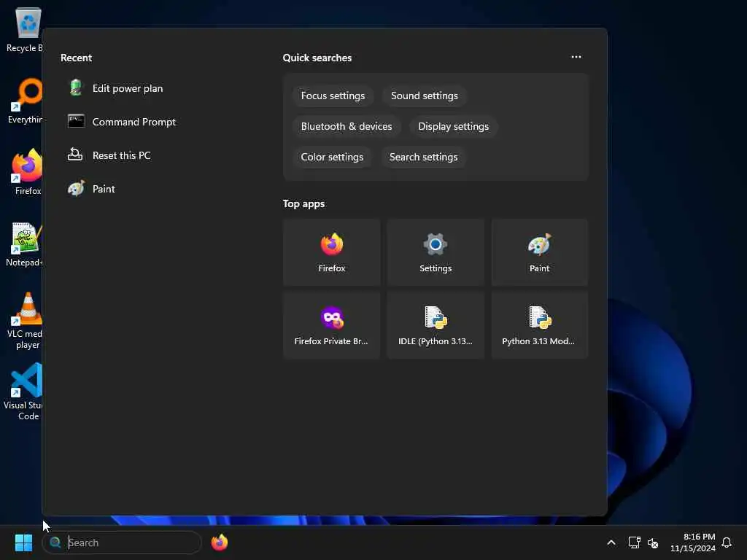The height and width of the screenshot is (560, 747).
Task: Open the three-dot options menu
Action: pos(576,57)
